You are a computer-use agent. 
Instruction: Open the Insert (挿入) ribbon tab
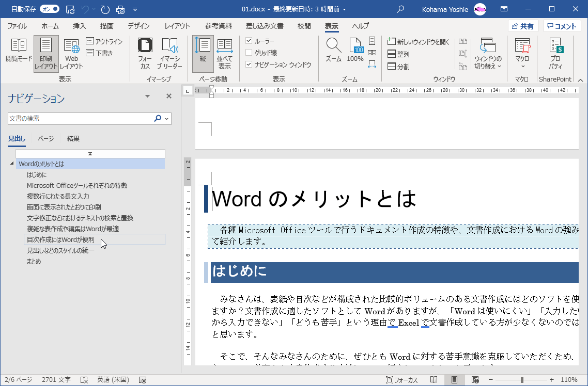(79, 26)
